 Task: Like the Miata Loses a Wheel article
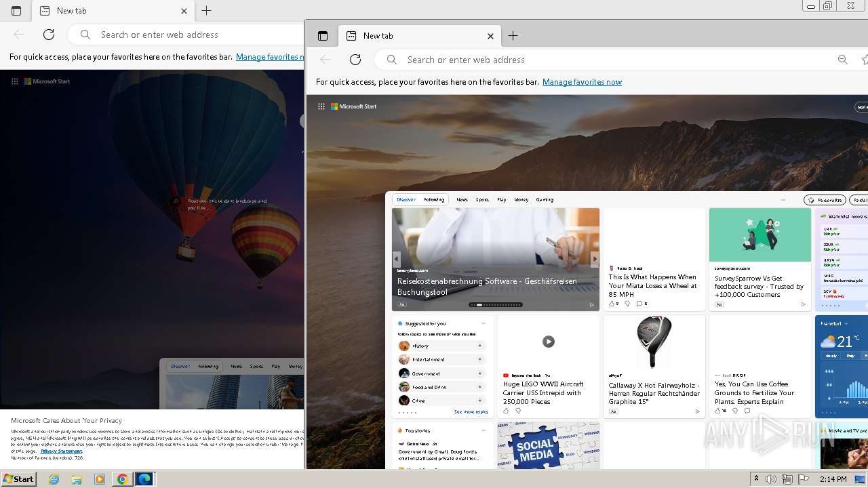click(612, 304)
